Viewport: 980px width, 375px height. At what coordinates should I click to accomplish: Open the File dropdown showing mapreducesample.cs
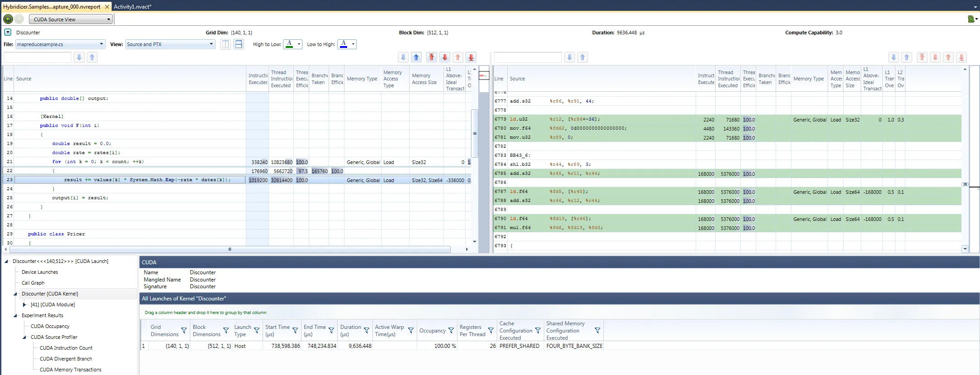point(60,44)
